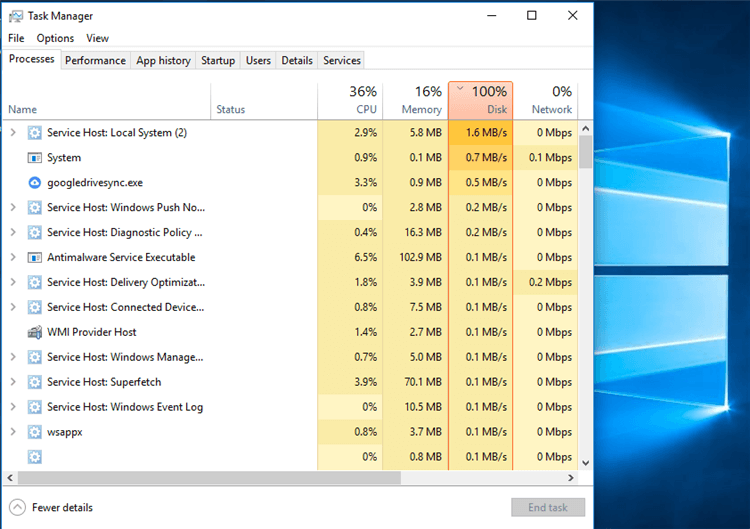Click the Antimalware Service Executable icon

coord(34,257)
